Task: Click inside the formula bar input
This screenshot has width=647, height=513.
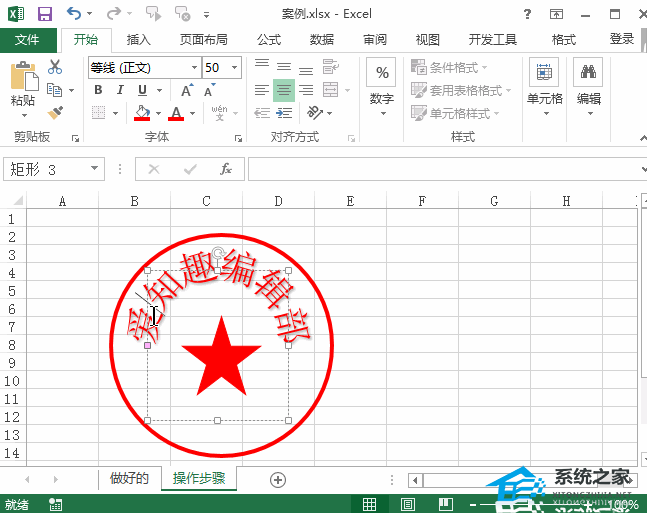Action: click(x=440, y=169)
